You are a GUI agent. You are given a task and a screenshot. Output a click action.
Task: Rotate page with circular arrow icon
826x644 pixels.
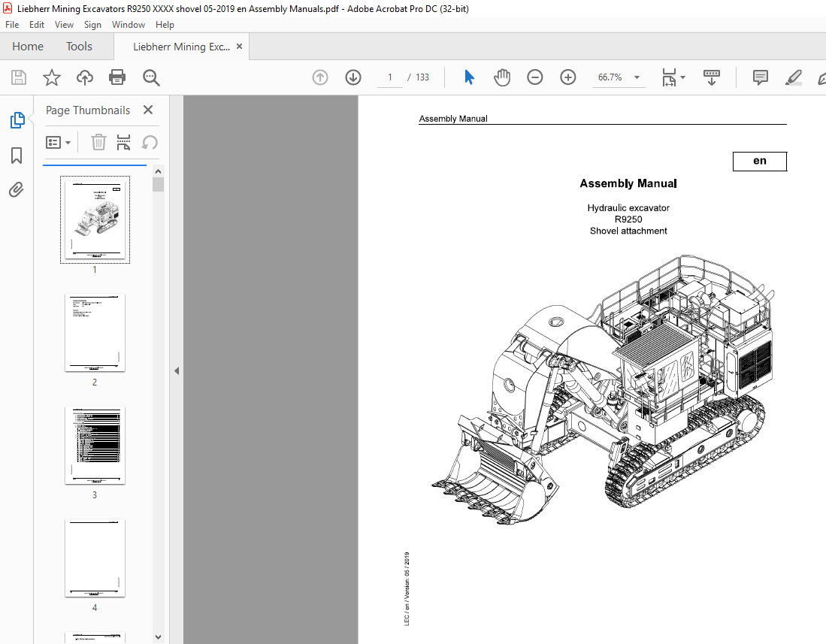pos(150,142)
